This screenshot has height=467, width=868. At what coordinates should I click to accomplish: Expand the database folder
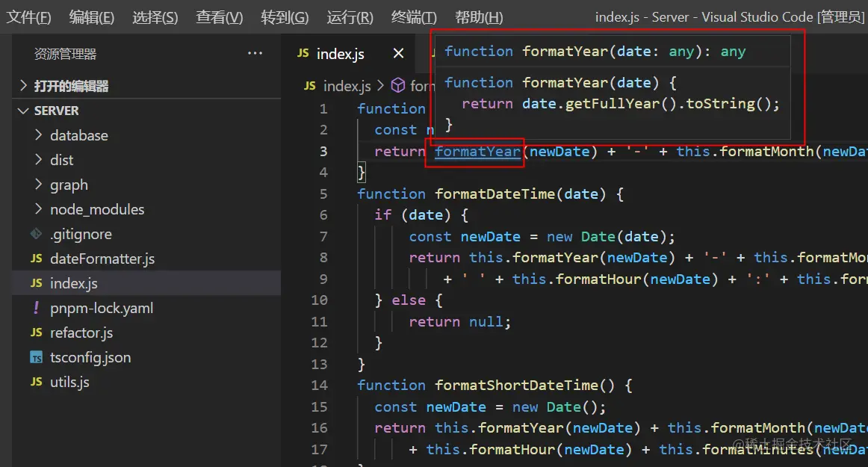point(78,136)
